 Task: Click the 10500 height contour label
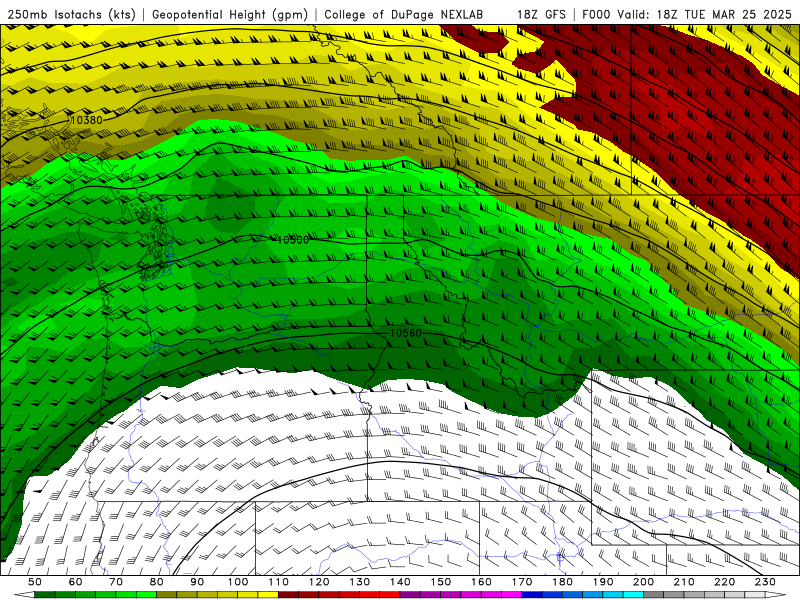293,240
